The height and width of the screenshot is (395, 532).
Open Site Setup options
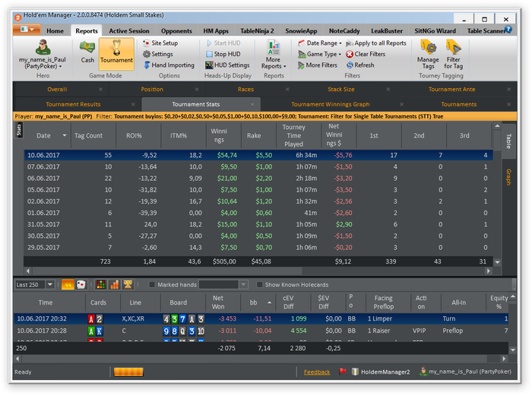click(160, 43)
